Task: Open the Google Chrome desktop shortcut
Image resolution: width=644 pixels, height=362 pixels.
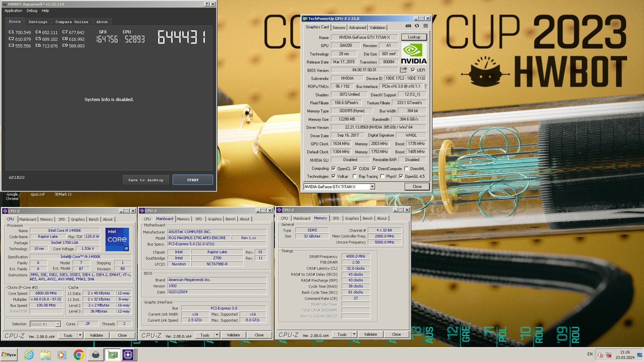Action: tap(12, 196)
